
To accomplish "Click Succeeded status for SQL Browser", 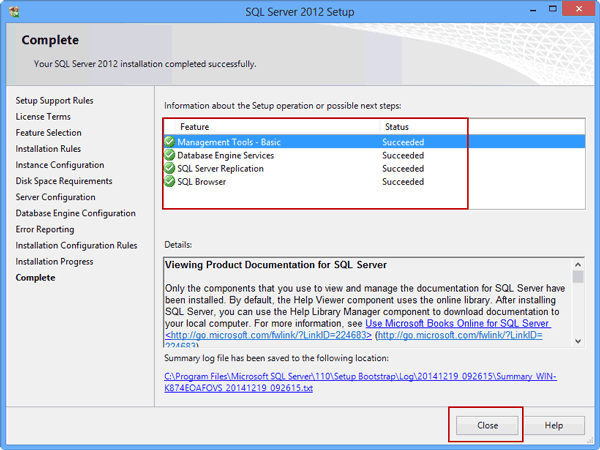I will pyautogui.click(x=403, y=181).
